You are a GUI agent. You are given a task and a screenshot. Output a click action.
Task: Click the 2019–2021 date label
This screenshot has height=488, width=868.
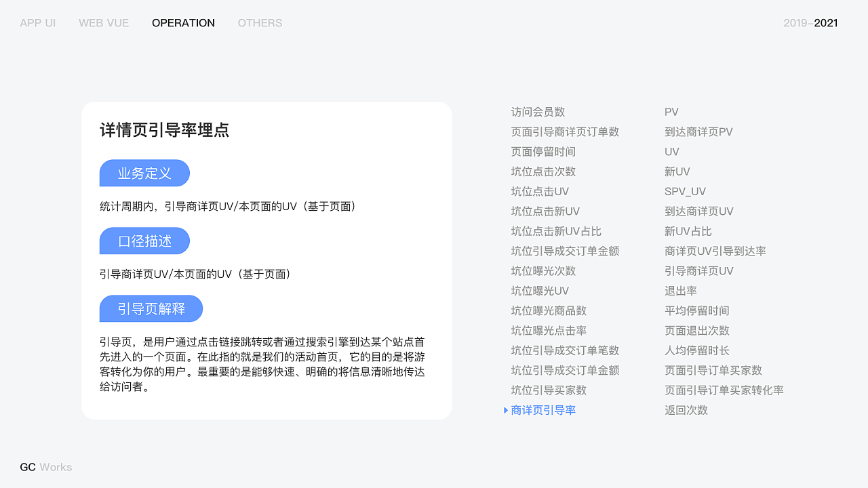click(x=810, y=23)
